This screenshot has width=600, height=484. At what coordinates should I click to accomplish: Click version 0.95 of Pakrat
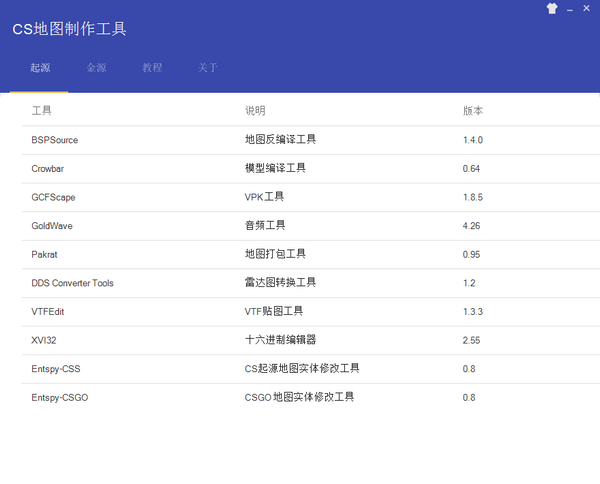(471, 254)
